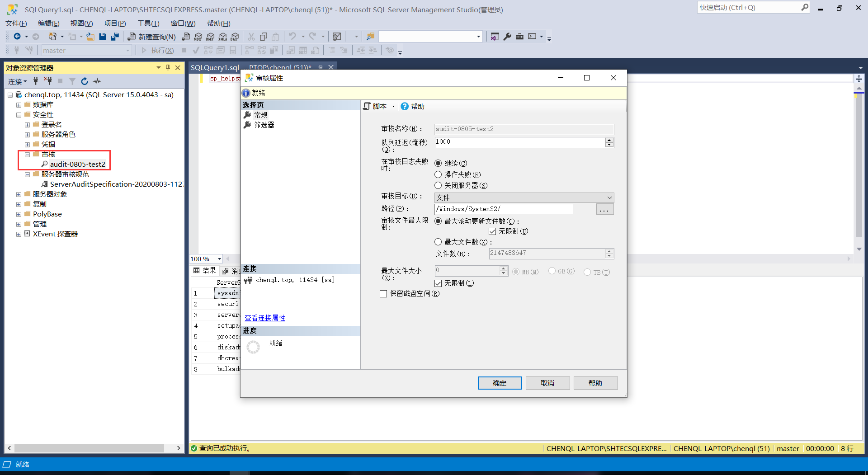This screenshot has height=475, width=868.
Task: Click the 确定 button
Action: (x=500, y=383)
